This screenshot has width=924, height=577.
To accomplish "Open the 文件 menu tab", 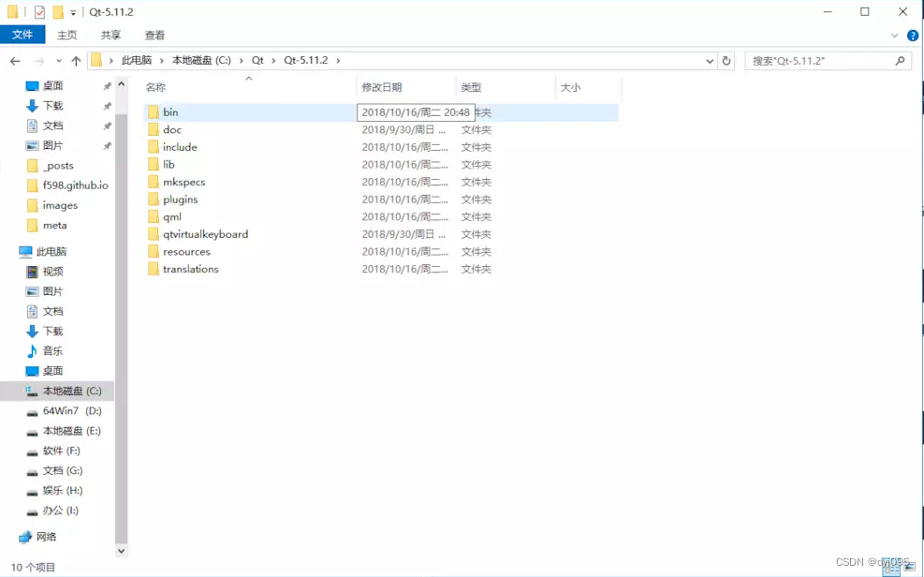I will pyautogui.click(x=22, y=35).
